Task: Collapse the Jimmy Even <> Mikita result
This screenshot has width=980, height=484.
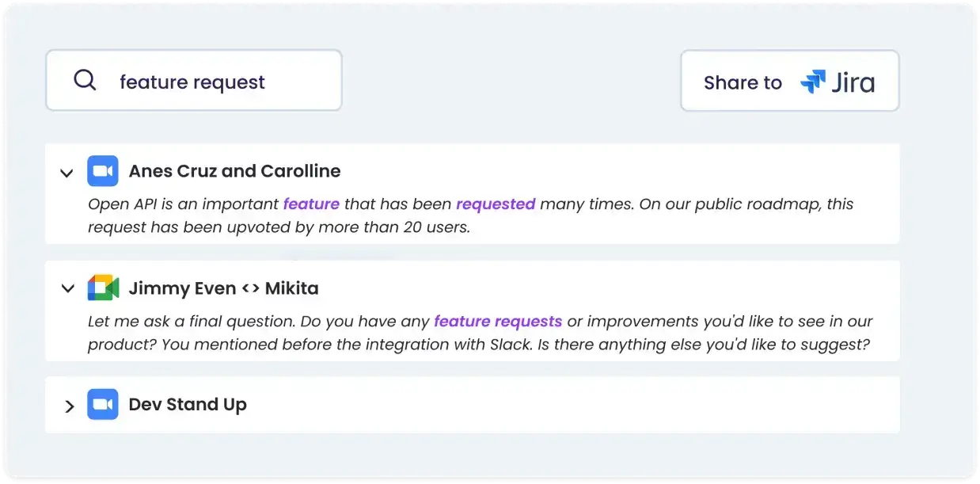Action: coord(67,289)
